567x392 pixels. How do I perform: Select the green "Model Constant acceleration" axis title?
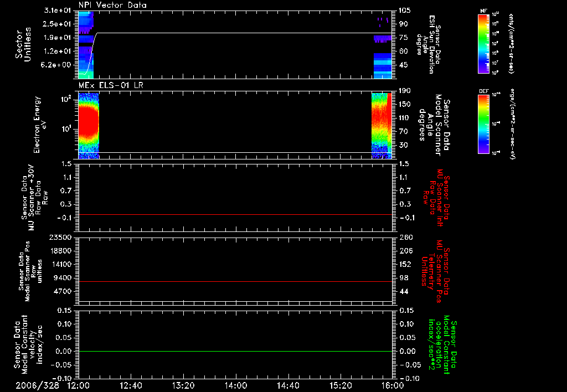pos(442,344)
